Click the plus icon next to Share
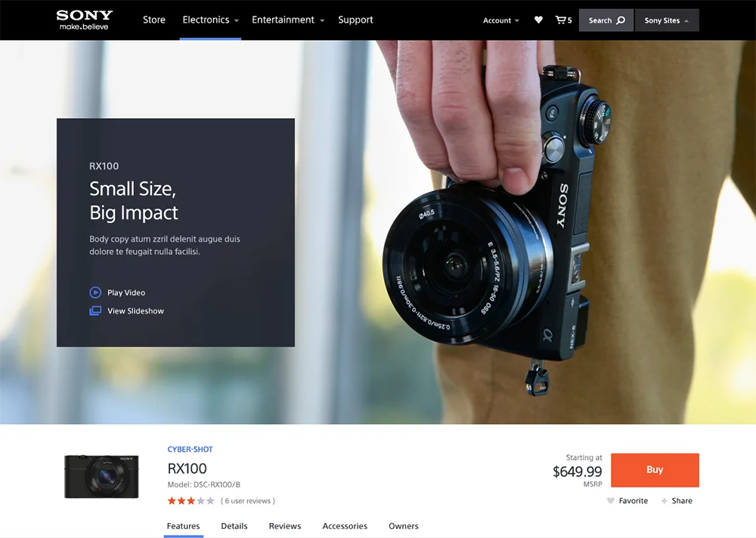 665,501
